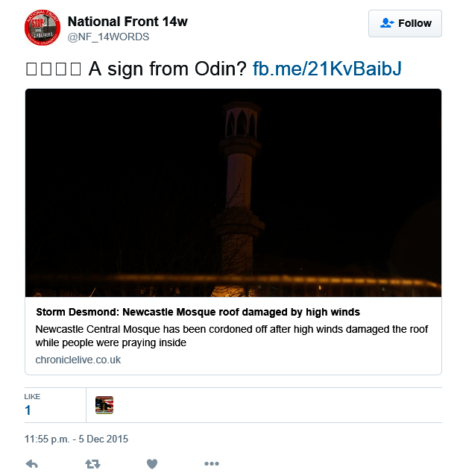Viewport: 466px width, 476px height.
Task: Open the dark minaret preview image
Action: pyautogui.click(x=233, y=192)
